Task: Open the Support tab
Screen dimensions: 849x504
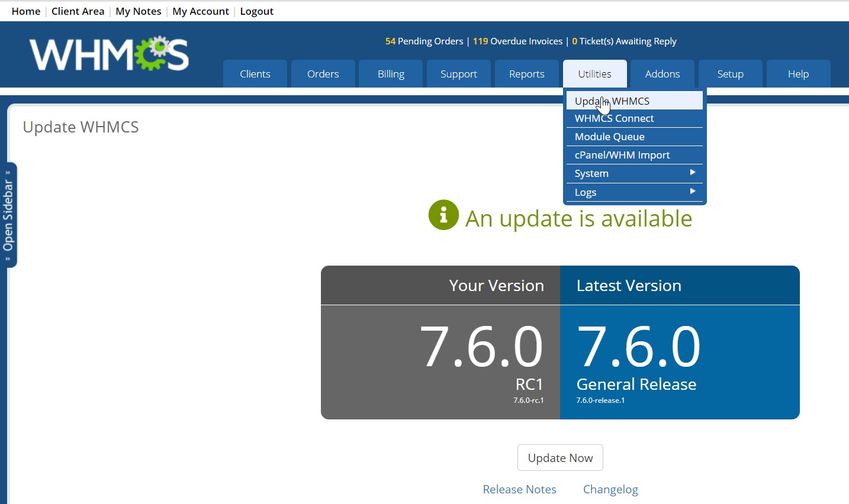Action: [x=459, y=74]
